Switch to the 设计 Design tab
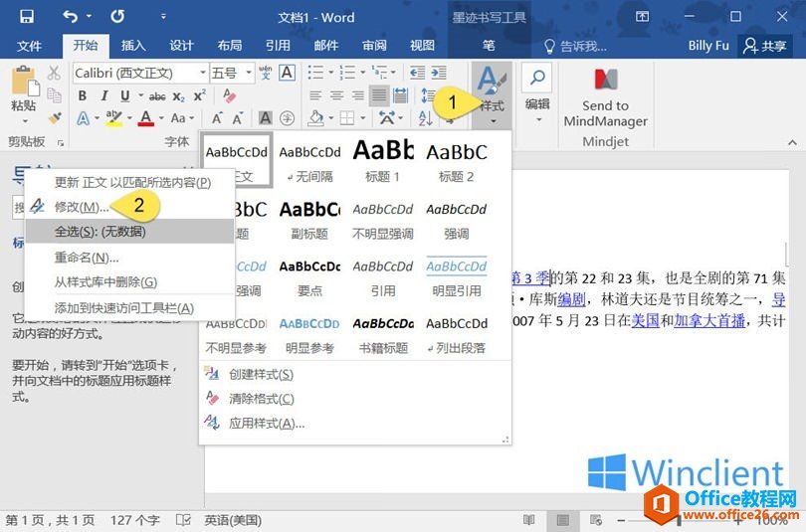 coord(181,46)
